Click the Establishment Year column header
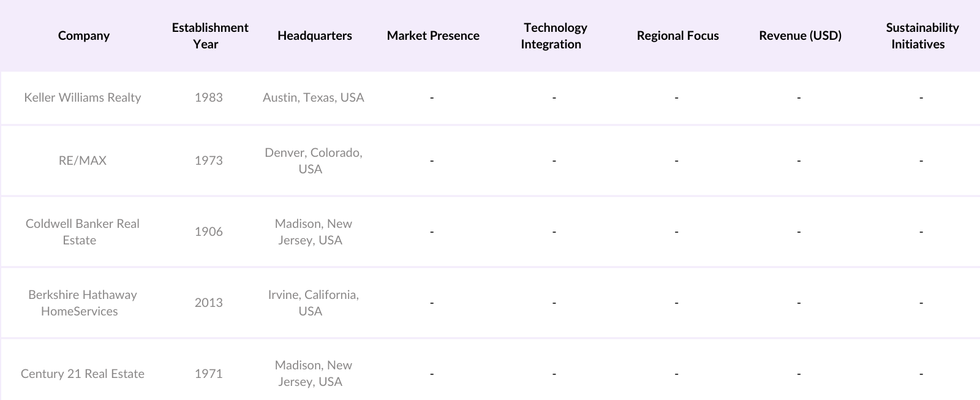The image size is (980, 400). click(x=209, y=36)
